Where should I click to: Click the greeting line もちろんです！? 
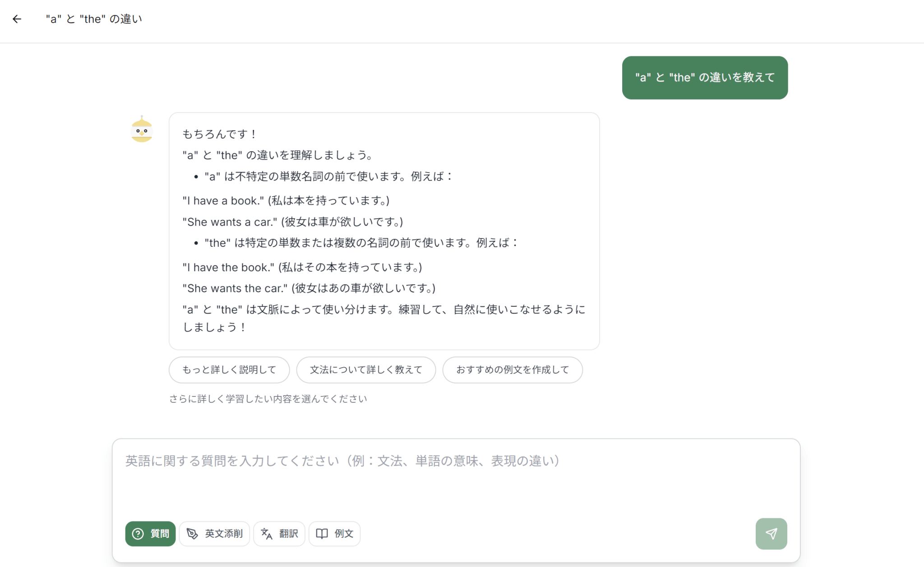point(220,134)
